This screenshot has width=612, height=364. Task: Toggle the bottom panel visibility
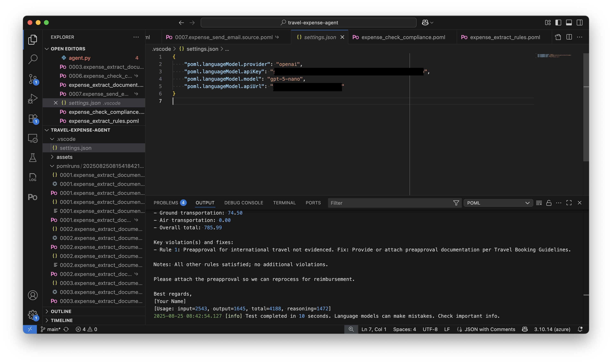[569, 23]
